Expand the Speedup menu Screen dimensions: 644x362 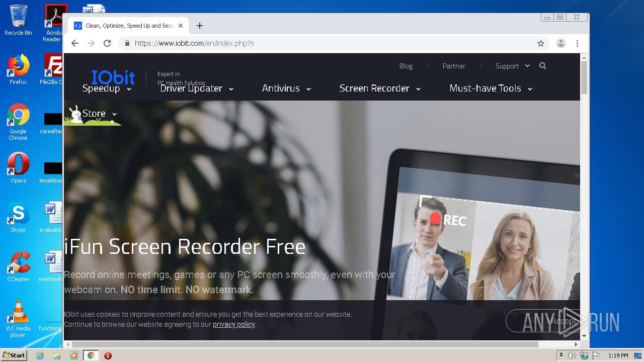[107, 88]
